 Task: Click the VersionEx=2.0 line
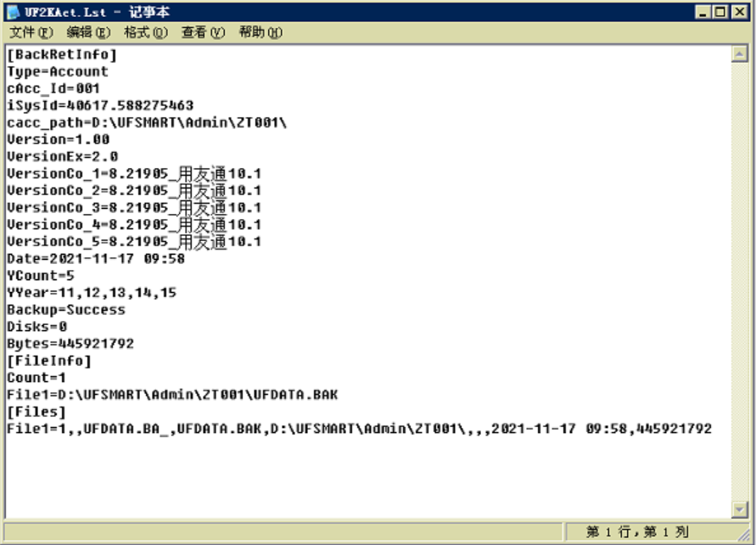(x=62, y=157)
